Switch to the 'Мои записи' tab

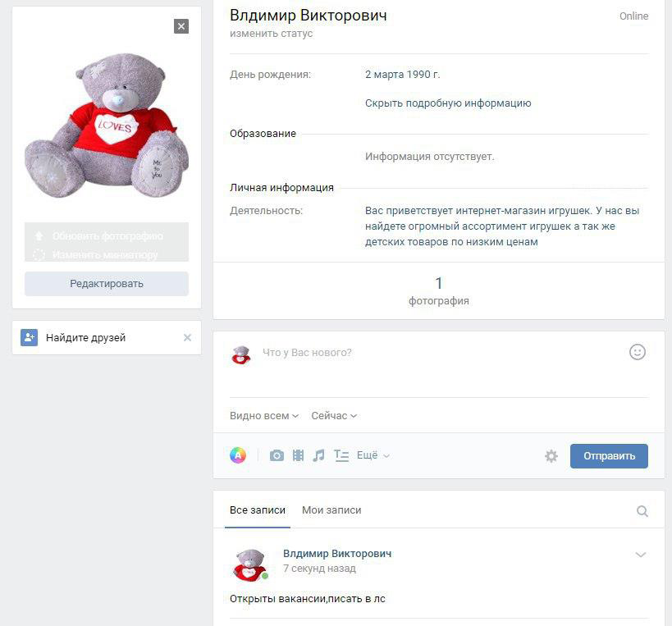[x=331, y=510]
